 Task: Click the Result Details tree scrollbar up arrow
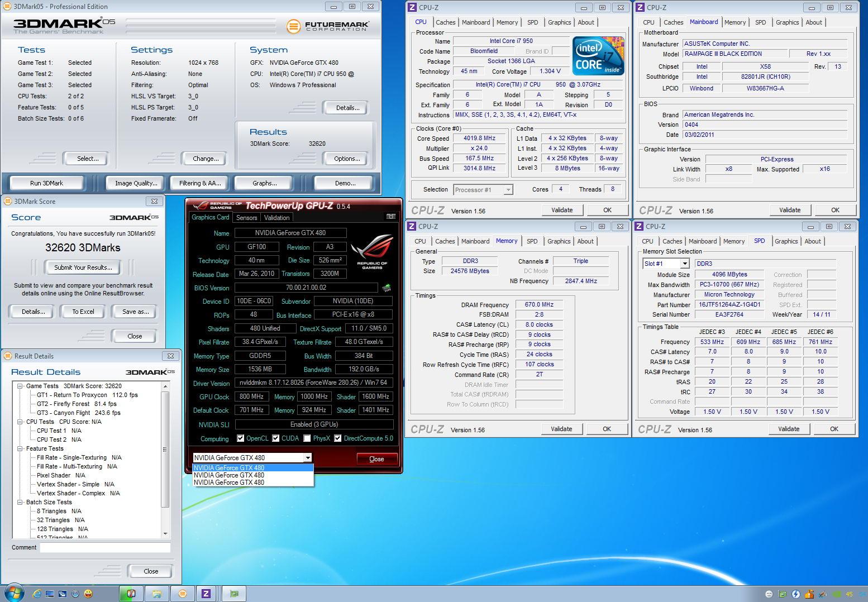click(x=165, y=386)
